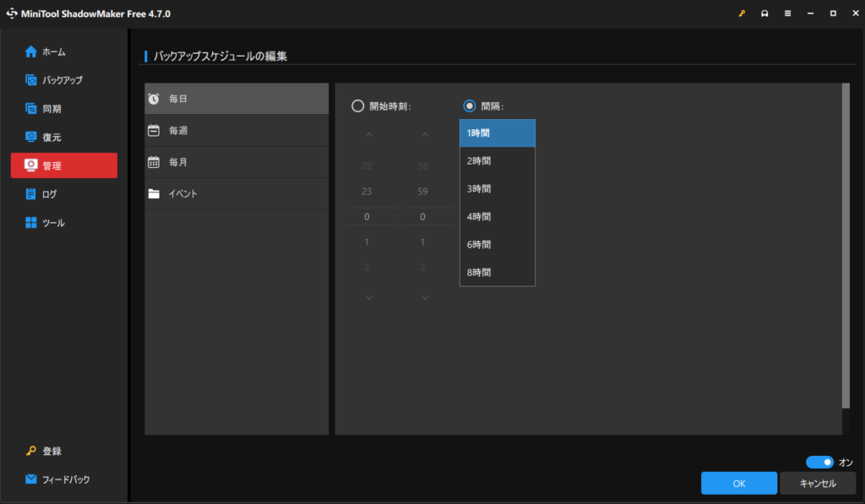Click the キャンセル cancel button

[x=818, y=484]
